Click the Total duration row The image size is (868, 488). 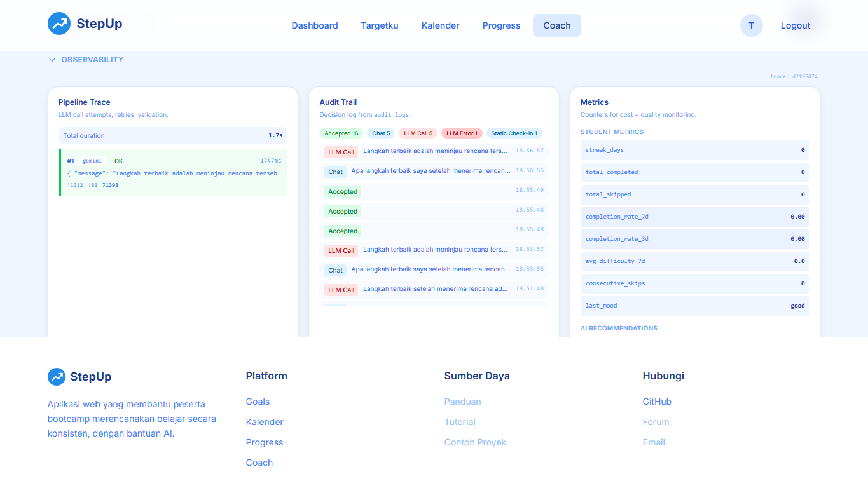(x=173, y=135)
